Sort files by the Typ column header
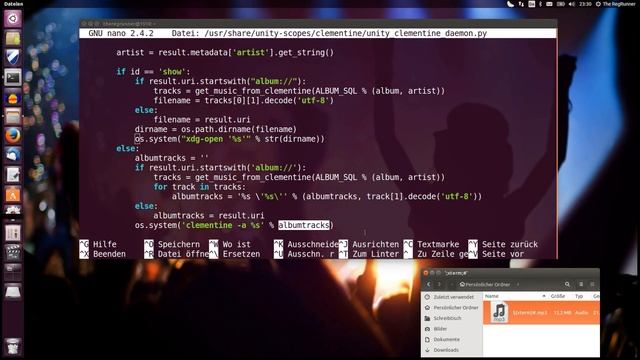The image size is (640, 360). point(579,296)
